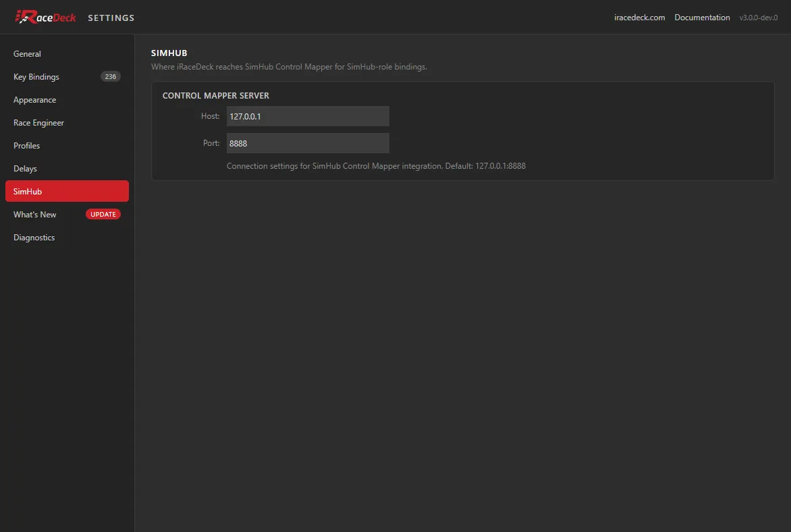Click the iRaceDeck logo
791x532 pixels.
coord(45,17)
